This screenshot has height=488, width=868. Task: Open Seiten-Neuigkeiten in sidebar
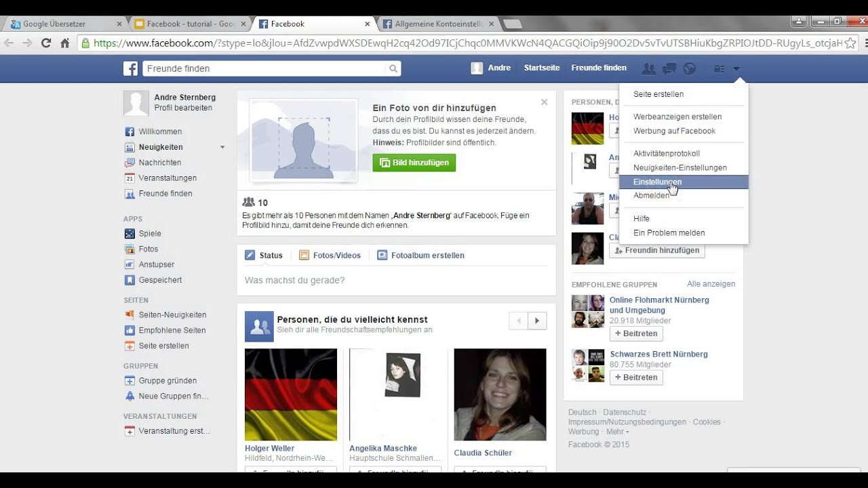click(x=172, y=315)
